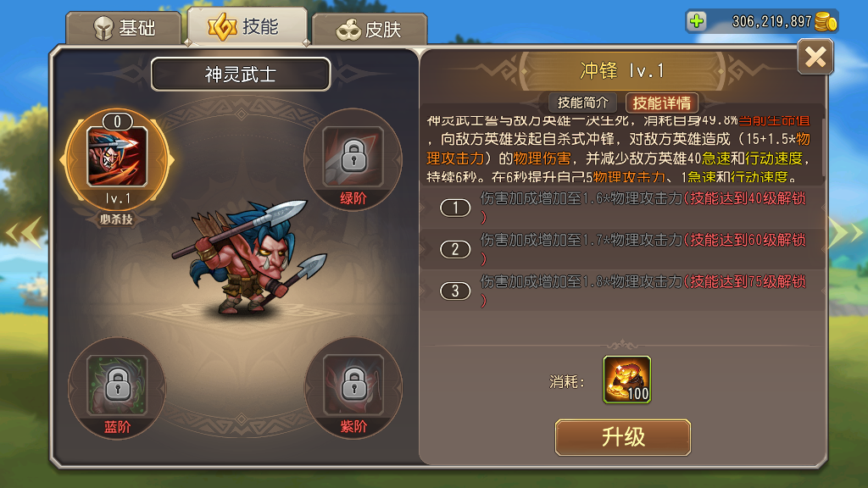This screenshot has height=488, width=868.
Task: Open the 基础 tab
Action: click(x=124, y=28)
